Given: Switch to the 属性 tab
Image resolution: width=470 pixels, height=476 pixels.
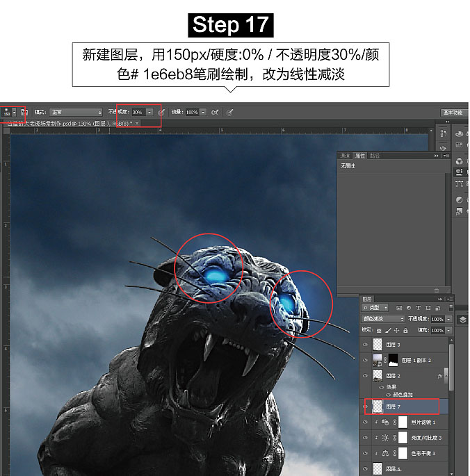Looking at the screenshot, I should pyautogui.click(x=360, y=156).
